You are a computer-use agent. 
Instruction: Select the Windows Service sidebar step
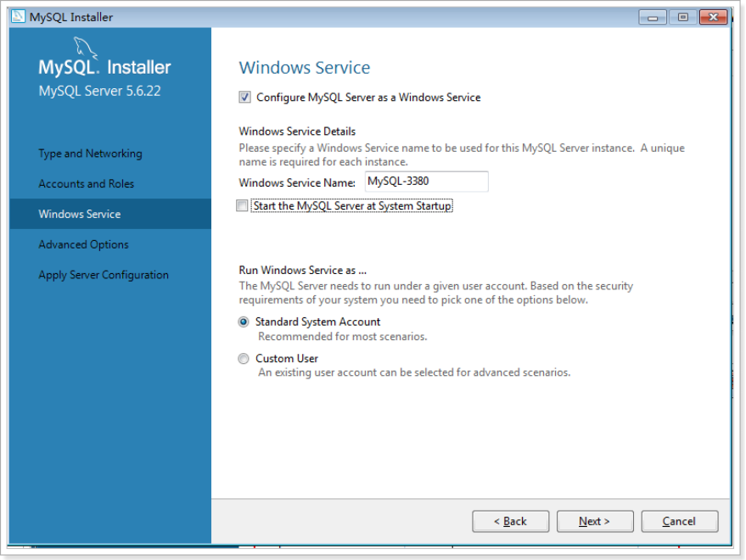pos(110,214)
